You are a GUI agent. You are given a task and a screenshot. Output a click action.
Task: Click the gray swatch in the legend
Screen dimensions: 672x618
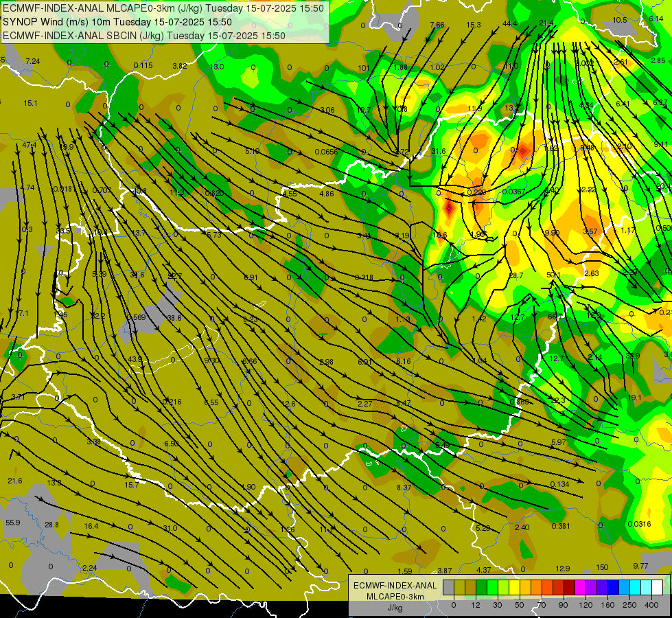(x=448, y=588)
